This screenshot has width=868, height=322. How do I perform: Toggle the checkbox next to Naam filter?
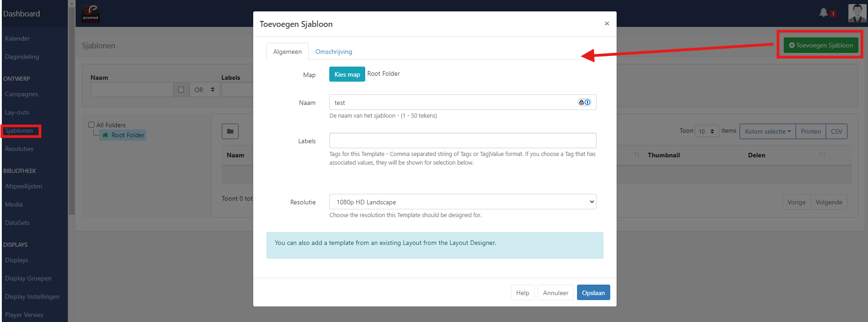(181, 90)
